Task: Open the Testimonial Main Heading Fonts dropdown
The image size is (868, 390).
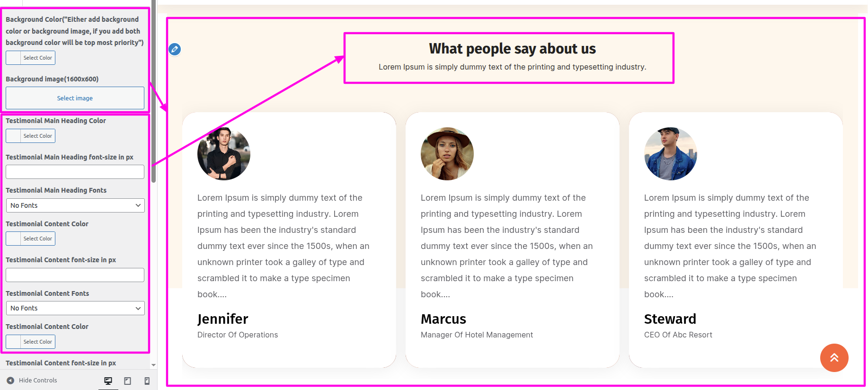Action: point(75,205)
